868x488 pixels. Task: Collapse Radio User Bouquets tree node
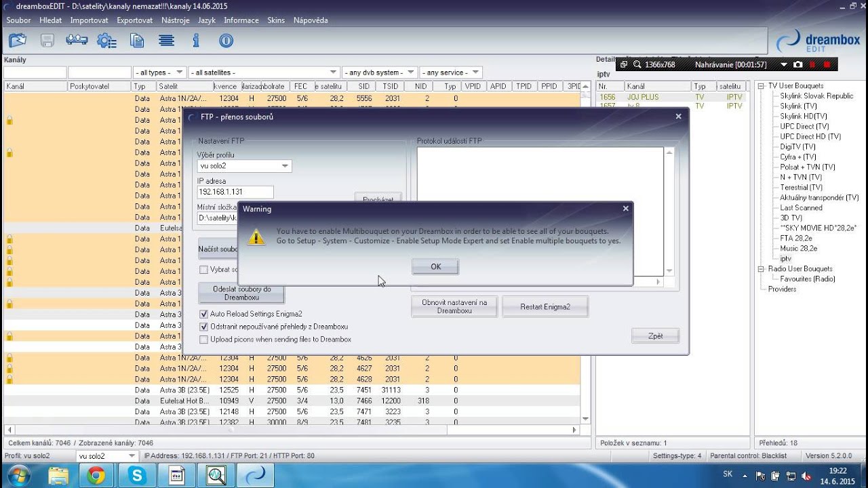(x=762, y=269)
